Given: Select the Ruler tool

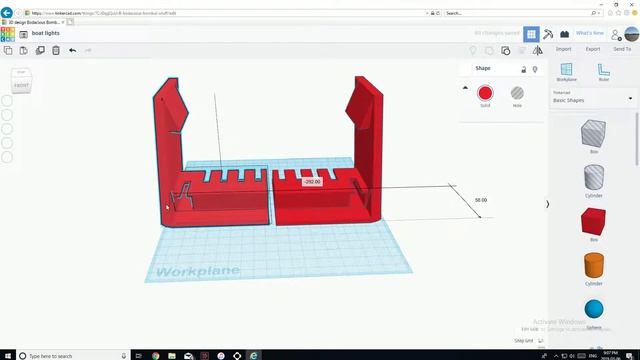Looking at the screenshot, I should (x=604, y=72).
